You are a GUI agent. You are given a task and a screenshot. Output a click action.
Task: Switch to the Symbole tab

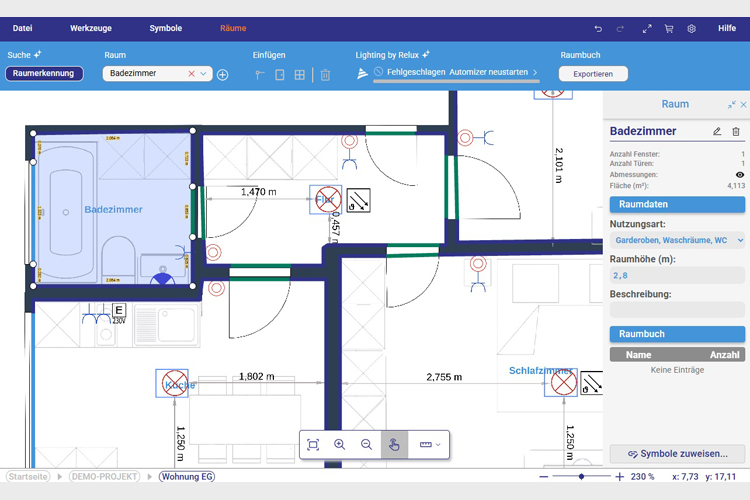point(166,29)
